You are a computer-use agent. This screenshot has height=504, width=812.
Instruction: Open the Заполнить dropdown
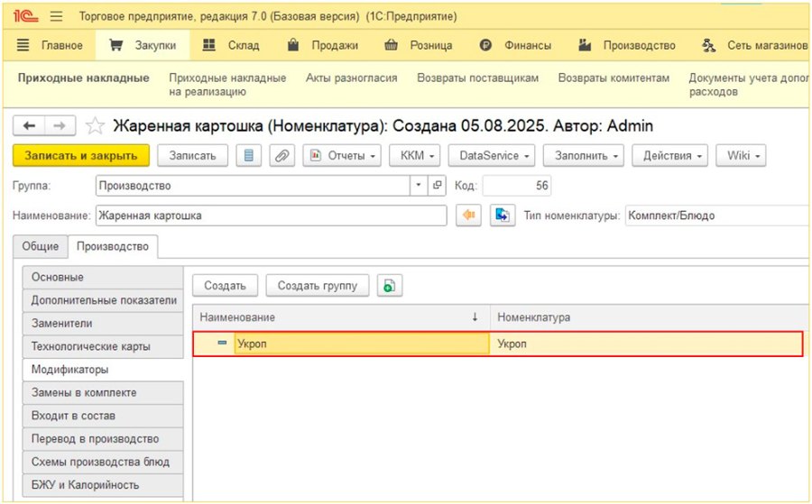tap(584, 156)
